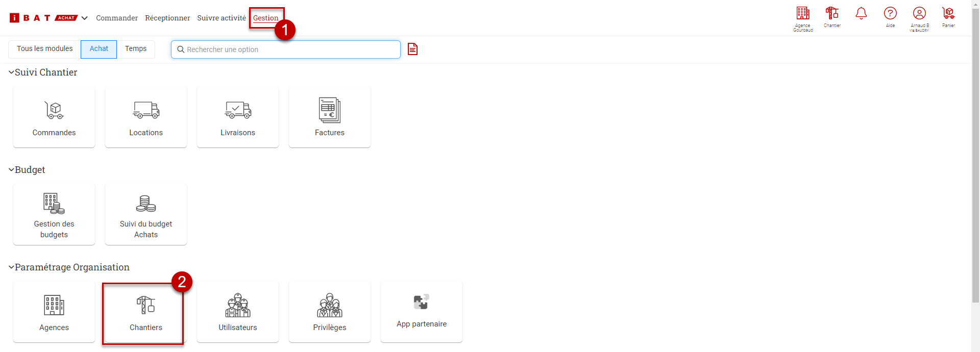Open the App partenaire puzzle tile

coord(422,312)
